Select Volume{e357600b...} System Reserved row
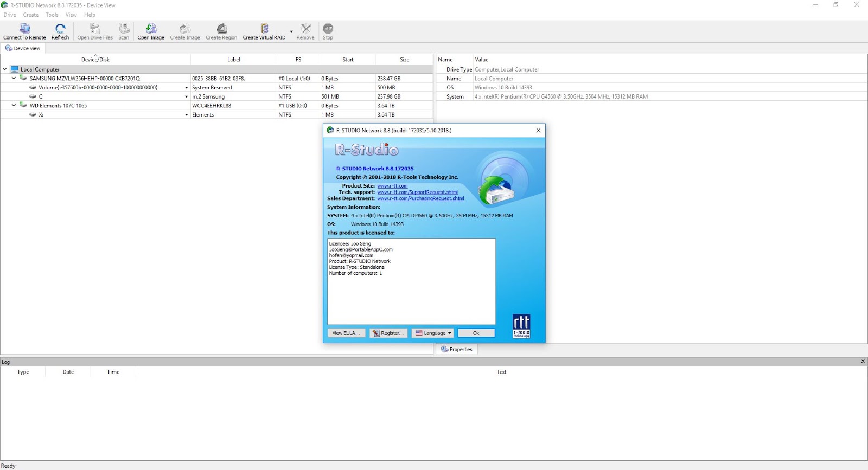Screen dimensions: 868x470 pos(216,87)
